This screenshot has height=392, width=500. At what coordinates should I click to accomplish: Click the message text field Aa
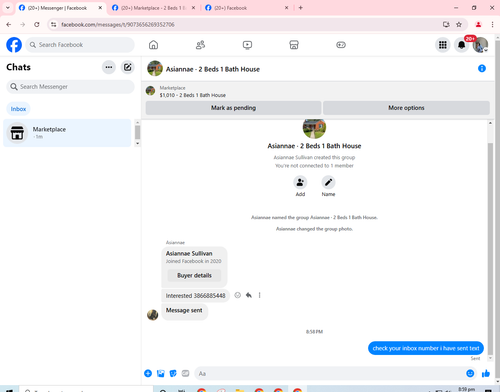click(x=330, y=373)
